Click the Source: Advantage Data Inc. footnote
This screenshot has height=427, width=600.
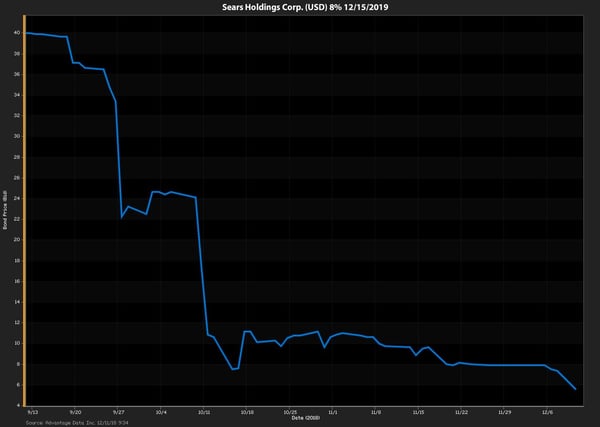[x=77, y=423]
